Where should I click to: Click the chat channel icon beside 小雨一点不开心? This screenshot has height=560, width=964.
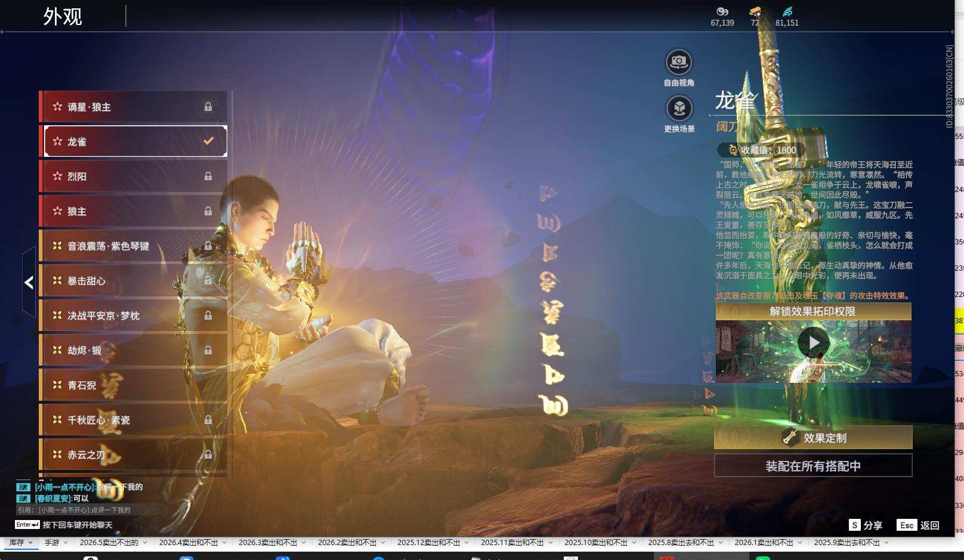(23, 487)
